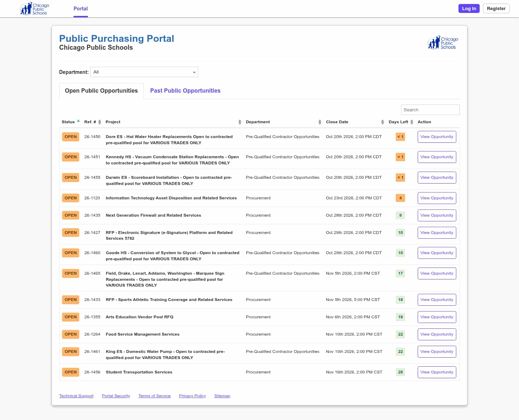Click the 'Arts Education Vendor Pool RFQ' title
The width and height of the screenshot is (519, 420).
coord(139,317)
